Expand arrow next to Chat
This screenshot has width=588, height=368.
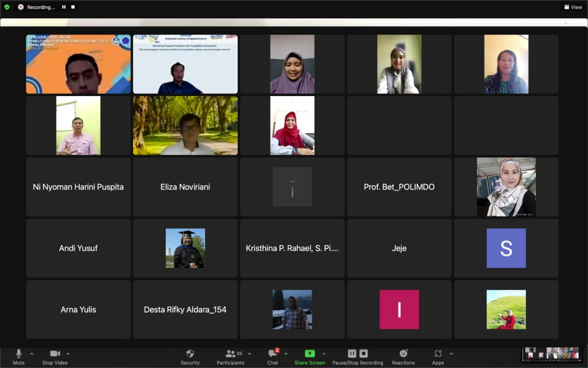pos(286,354)
